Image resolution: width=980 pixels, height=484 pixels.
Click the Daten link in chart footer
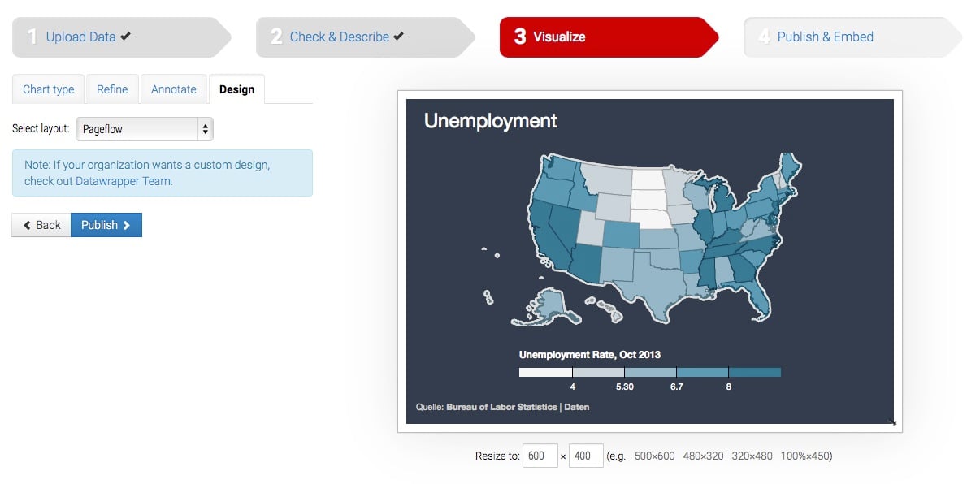pyautogui.click(x=577, y=407)
